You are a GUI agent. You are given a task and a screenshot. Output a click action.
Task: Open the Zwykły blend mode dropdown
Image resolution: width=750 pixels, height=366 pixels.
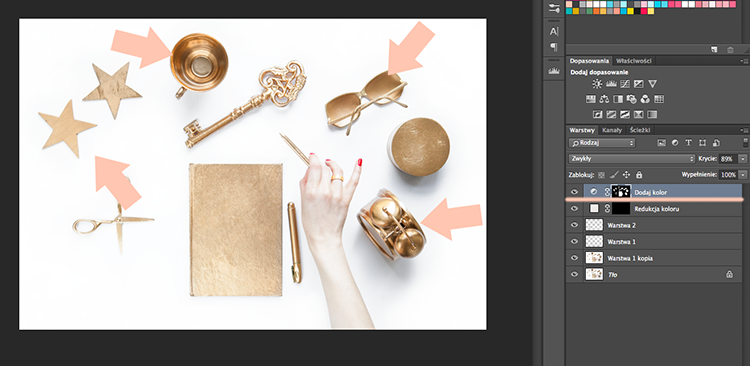coord(632,159)
